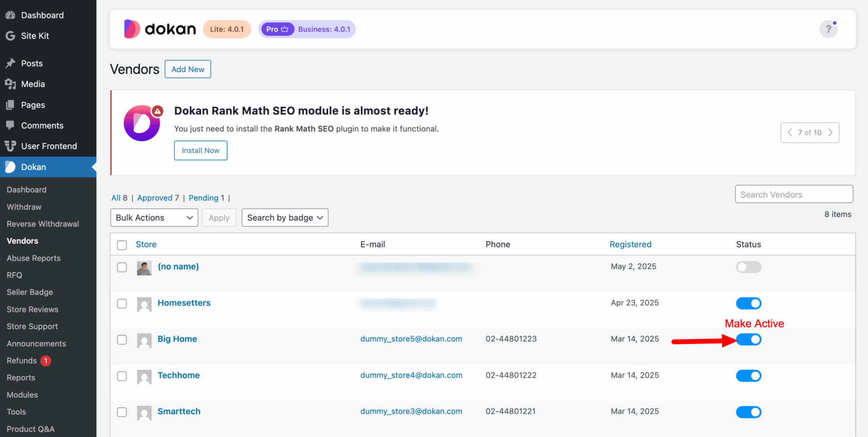Open Store Reviews submenu item
The height and width of the screenshot is (437, 868).
(x=33, y=309)
